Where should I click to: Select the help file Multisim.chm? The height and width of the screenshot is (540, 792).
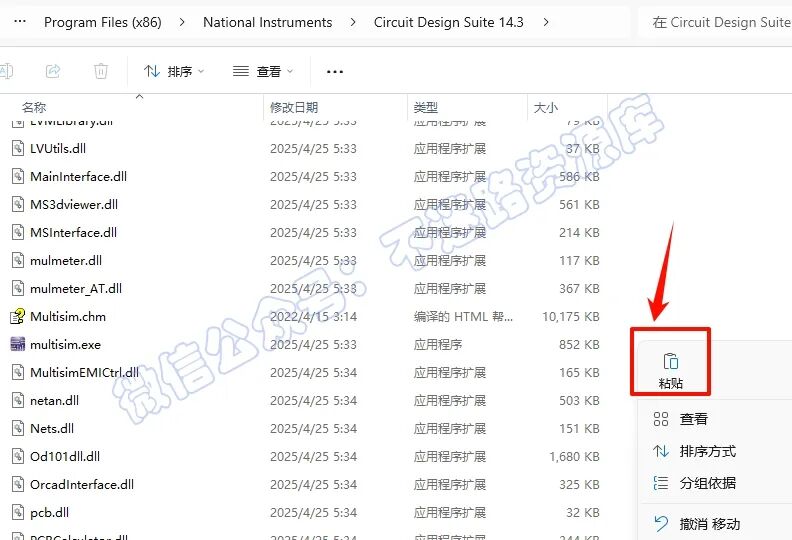(68, 317)
